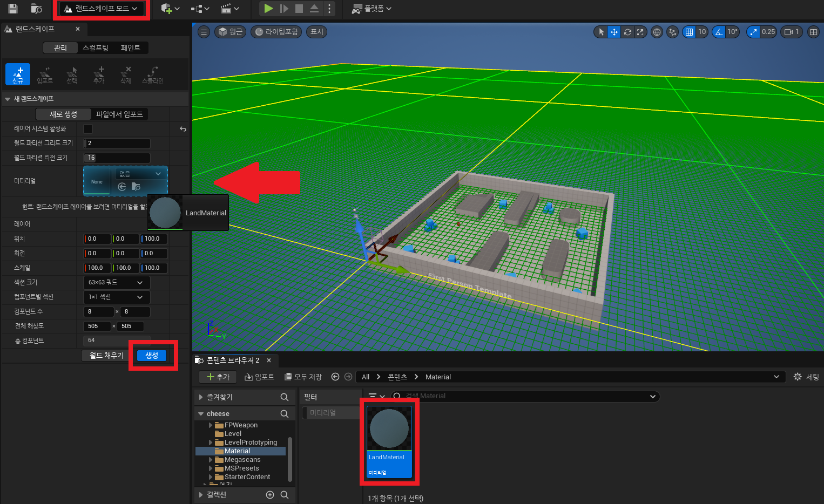This screenshot has width=824, height=504.
Task: Collapse the 새 랜드스케이프 section
Action: click(8, 99)
